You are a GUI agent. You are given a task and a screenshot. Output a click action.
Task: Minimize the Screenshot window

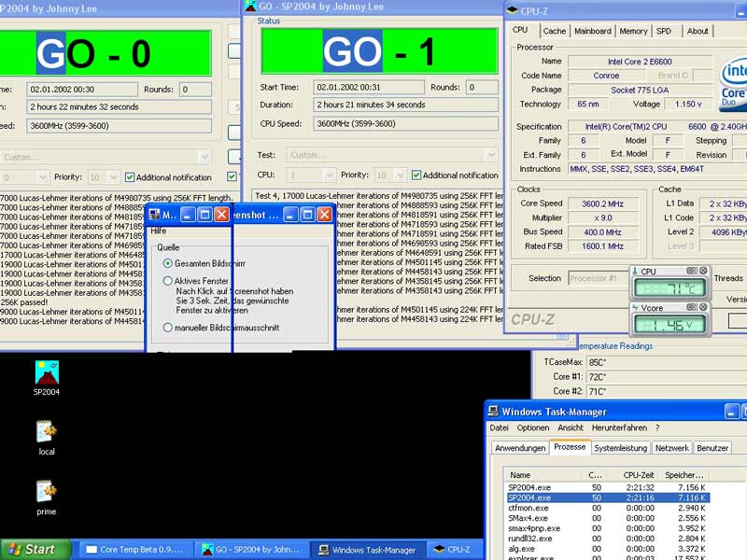pyautogui.click(x=290, y=215)
